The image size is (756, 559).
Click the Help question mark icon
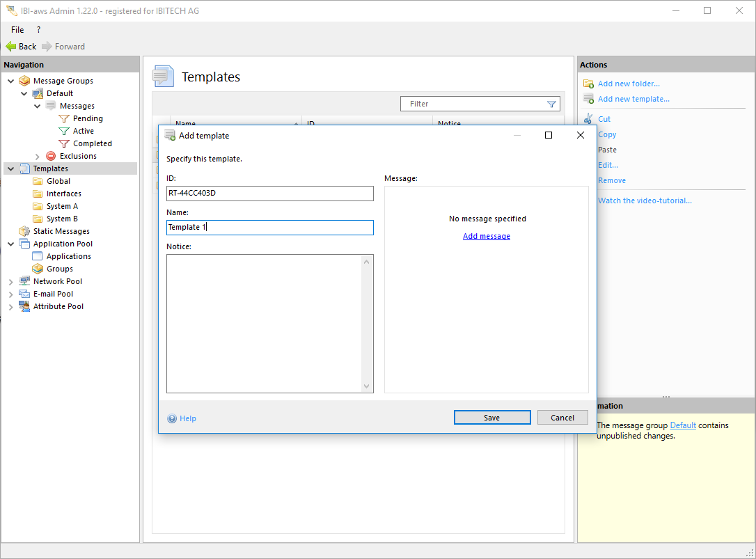172,418
